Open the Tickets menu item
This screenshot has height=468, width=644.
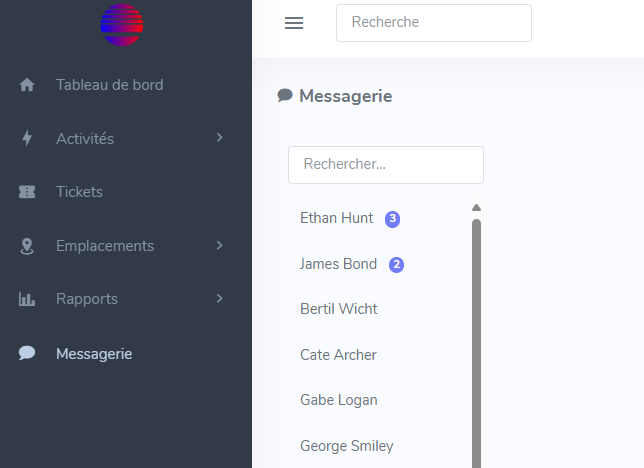click(x=79, y=192)
